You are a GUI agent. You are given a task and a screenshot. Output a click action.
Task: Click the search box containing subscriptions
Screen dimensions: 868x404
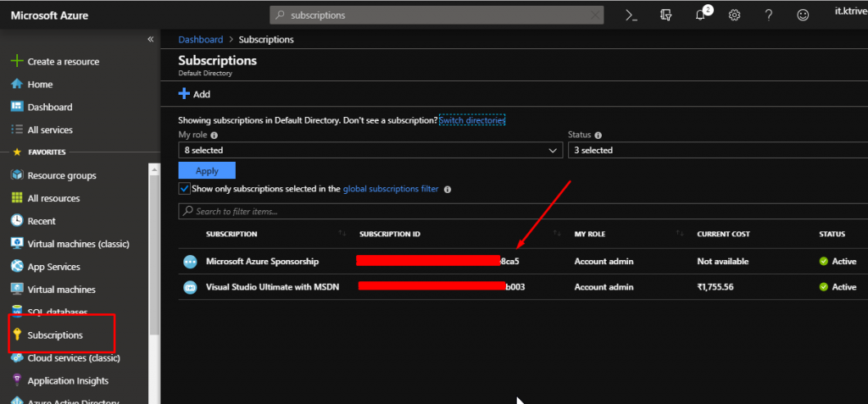[437, 15]
